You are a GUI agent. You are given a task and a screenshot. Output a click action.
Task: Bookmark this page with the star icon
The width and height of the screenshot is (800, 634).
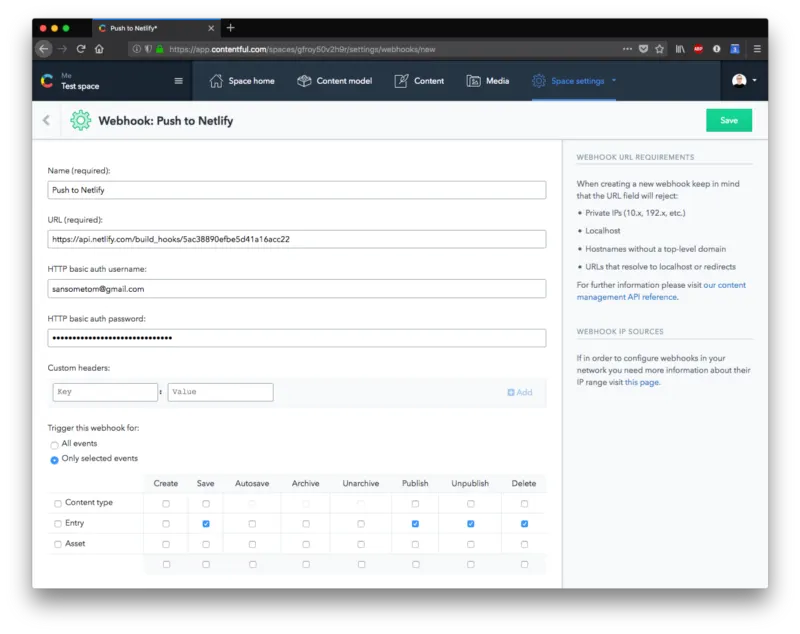[660, 49]
